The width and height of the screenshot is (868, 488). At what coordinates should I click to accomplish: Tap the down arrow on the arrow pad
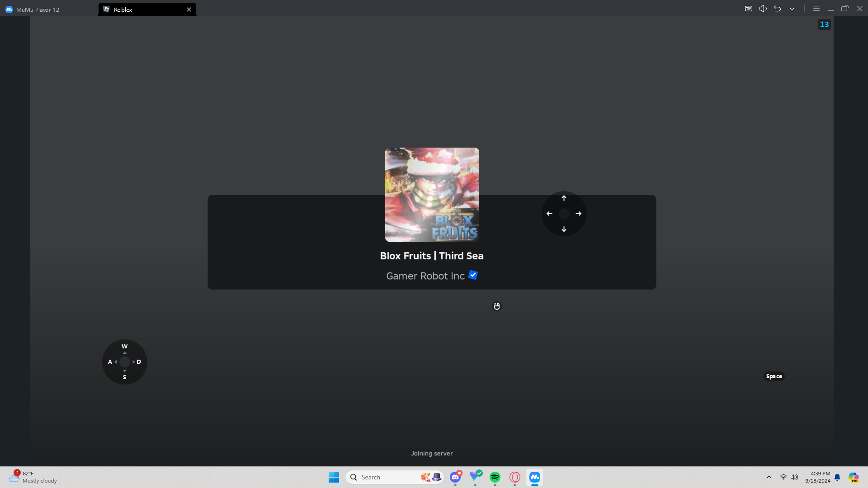pyautogui.click(x=564, y=229)
